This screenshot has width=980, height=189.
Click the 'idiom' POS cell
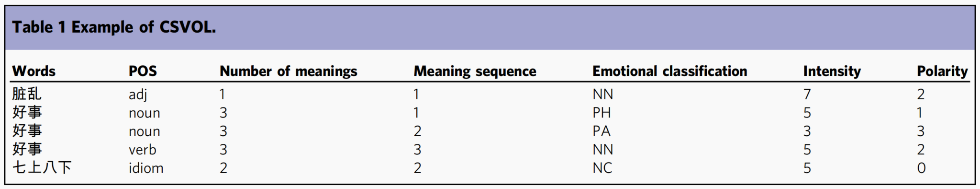coord(146,168)
